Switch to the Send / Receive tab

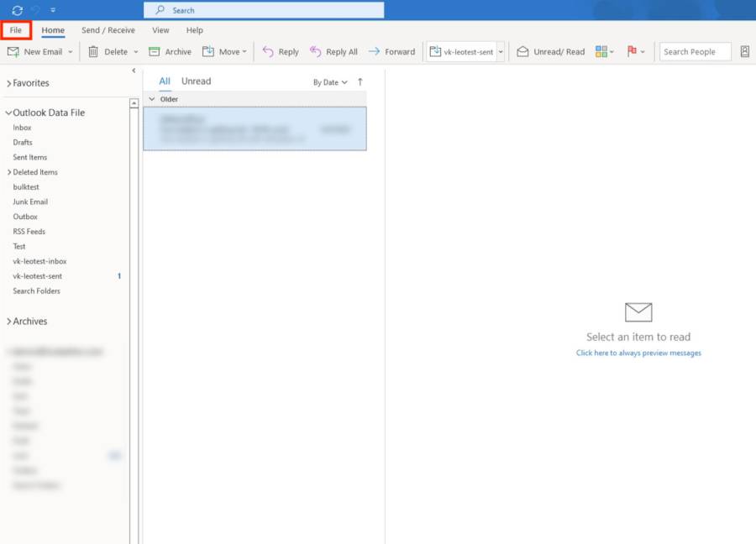108,30
